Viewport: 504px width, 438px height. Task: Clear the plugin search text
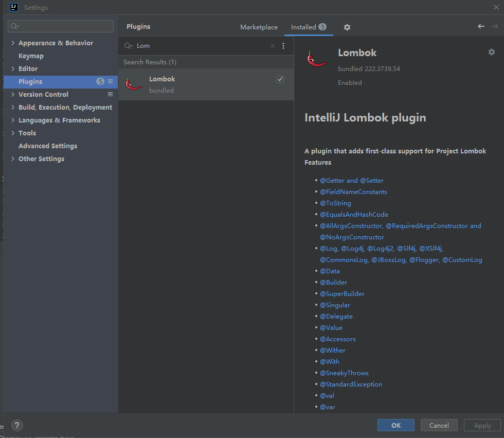pos(272,46)
